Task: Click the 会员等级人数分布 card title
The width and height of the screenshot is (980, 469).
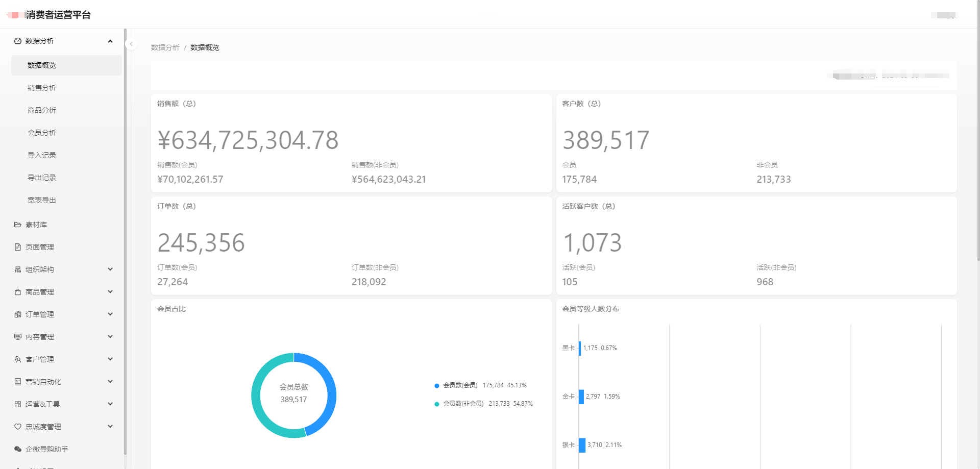Action: coord(591,309)
